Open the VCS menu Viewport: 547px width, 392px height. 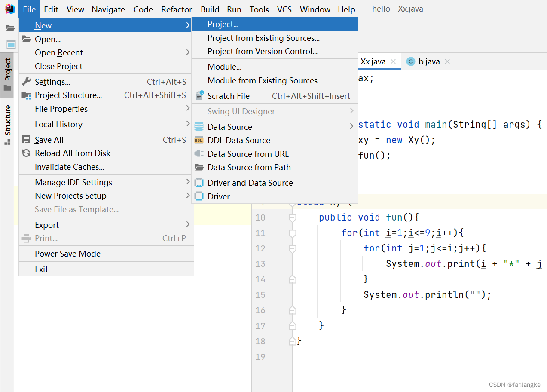(284, 9)
